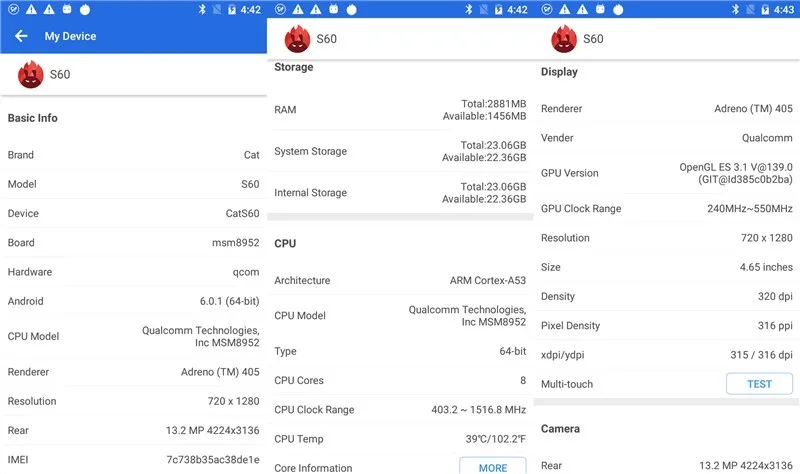Select the Android 6.0.1 (64-bit) row
Image resolution: width=800 pixels, height=474 pixels.
click(133, 301)
